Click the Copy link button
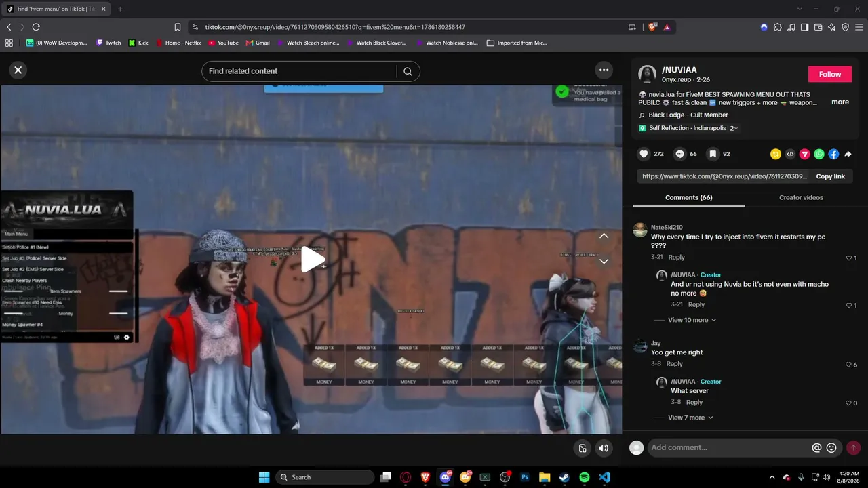 point(830,176)
